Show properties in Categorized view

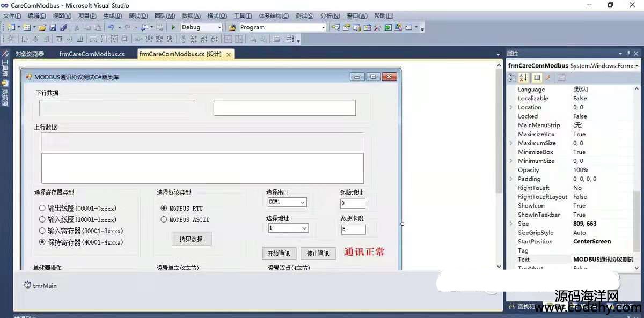[x=513, y=78]
